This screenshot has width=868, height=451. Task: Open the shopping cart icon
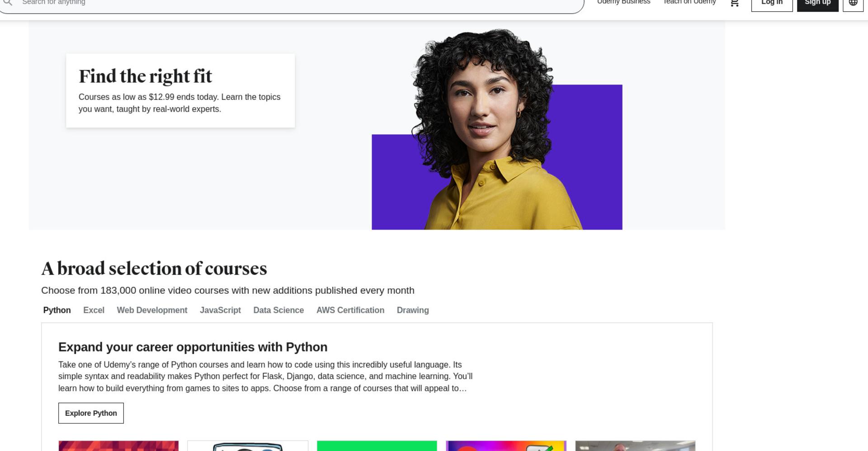pyautogui.click(x=735, y=3)
